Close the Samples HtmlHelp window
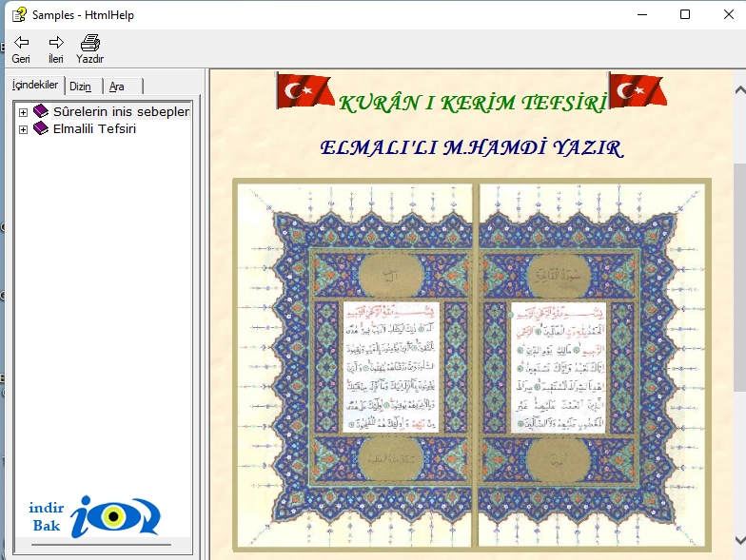This screenshot has width=746, height=560. click(729, 15)
